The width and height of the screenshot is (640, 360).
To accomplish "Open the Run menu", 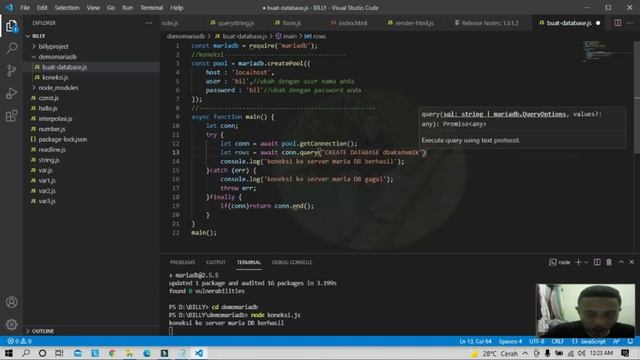I will 127,8.
